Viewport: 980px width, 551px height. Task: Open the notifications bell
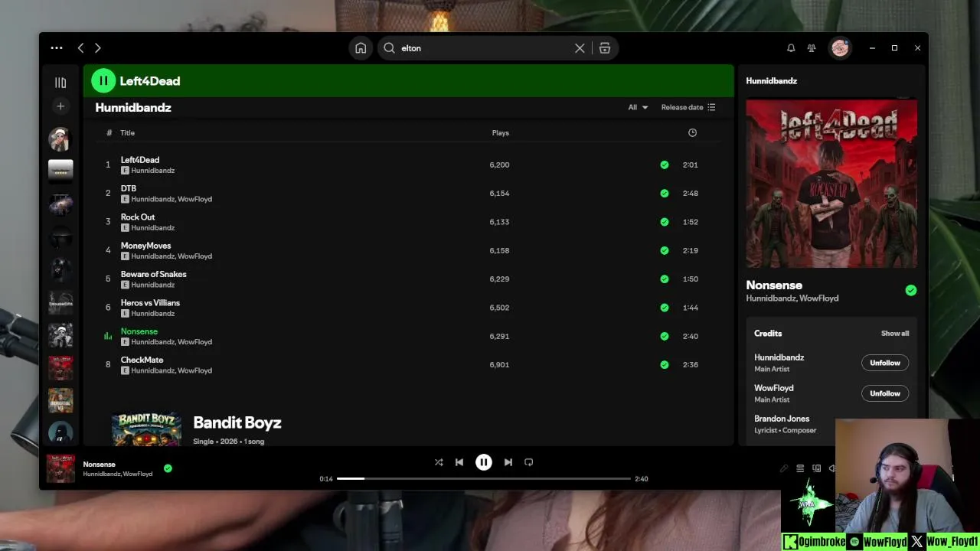791,47
